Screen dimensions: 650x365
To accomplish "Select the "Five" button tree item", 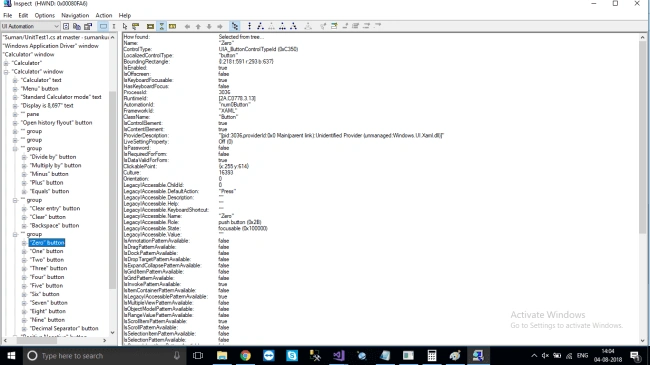I will pos(46,286).
